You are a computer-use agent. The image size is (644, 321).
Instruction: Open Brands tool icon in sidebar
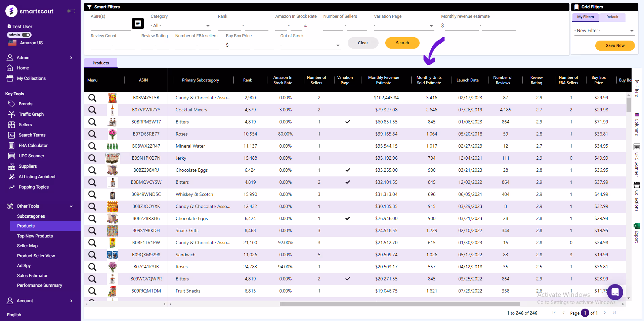pyautogui.click(x=11, y=104)
